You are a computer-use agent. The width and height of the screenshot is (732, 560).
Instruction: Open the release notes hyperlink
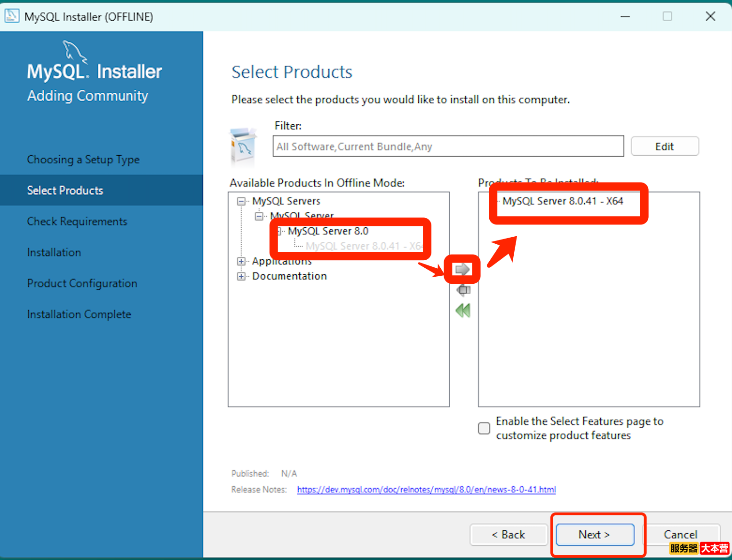(427, 489)
